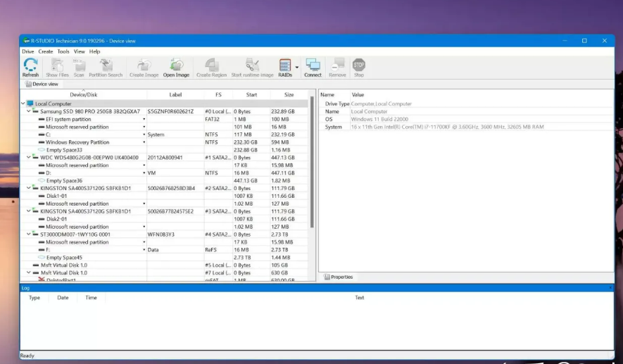The height and width of the screenshot is (364, 623).
Task: Click the Partition Search icon
Action: click(x=106, y=68)
